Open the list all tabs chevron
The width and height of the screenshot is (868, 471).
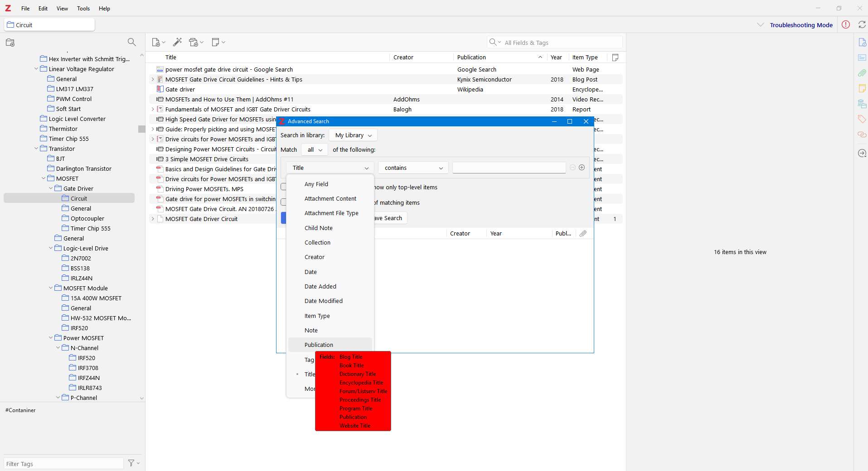coord(760,25)
